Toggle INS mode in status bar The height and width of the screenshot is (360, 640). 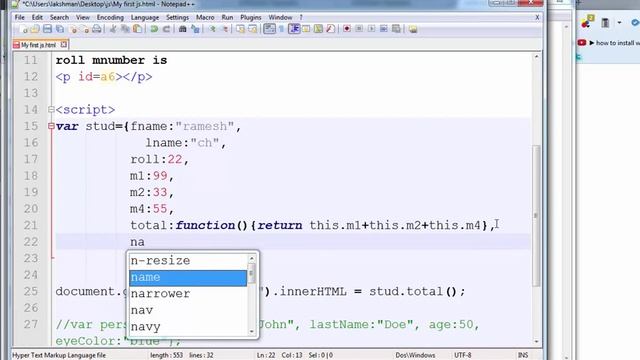tap(523, 355)
